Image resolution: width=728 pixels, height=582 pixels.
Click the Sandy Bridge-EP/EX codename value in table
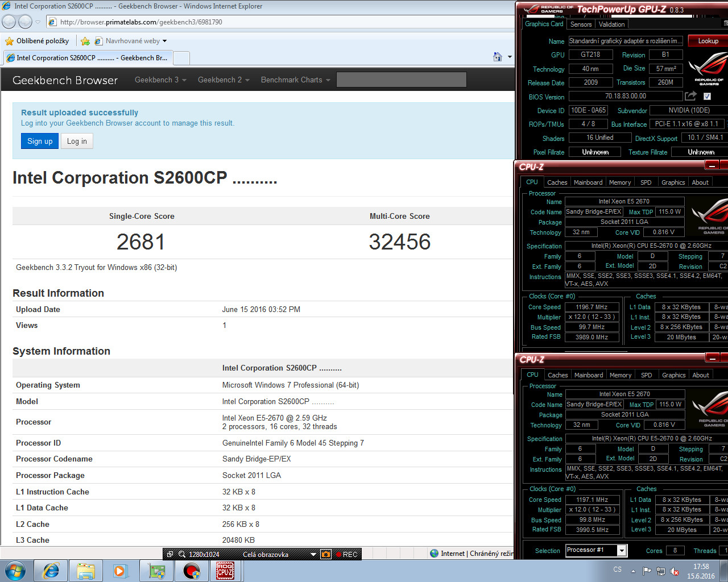(257, 459)
